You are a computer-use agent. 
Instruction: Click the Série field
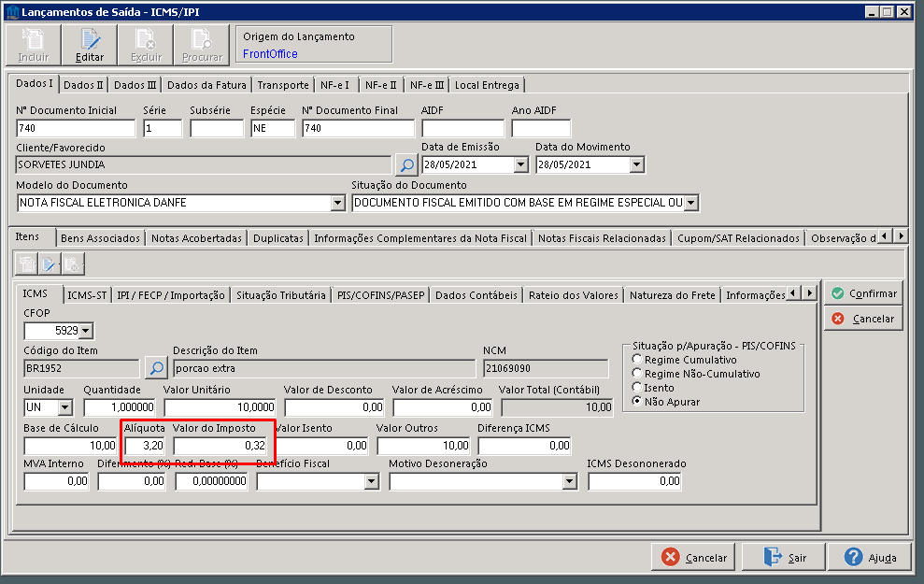[x=162, y=128]
